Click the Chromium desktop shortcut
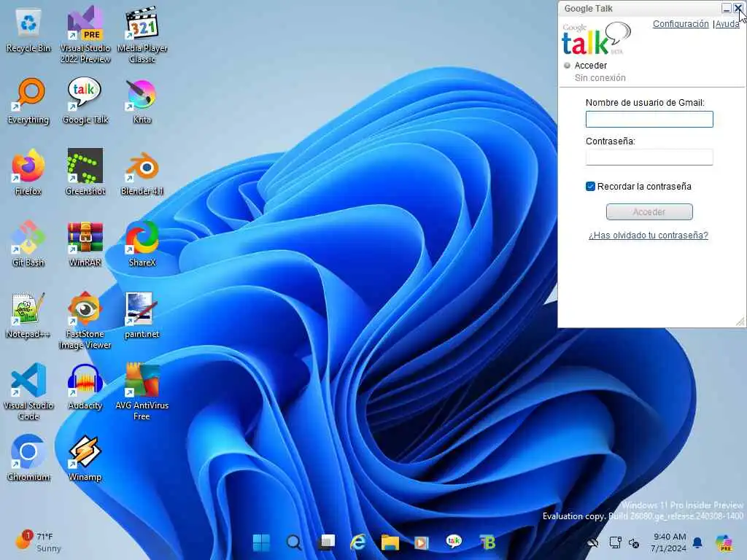The width and height of the screenshot is (747, 560). click(x=28, y=459)
